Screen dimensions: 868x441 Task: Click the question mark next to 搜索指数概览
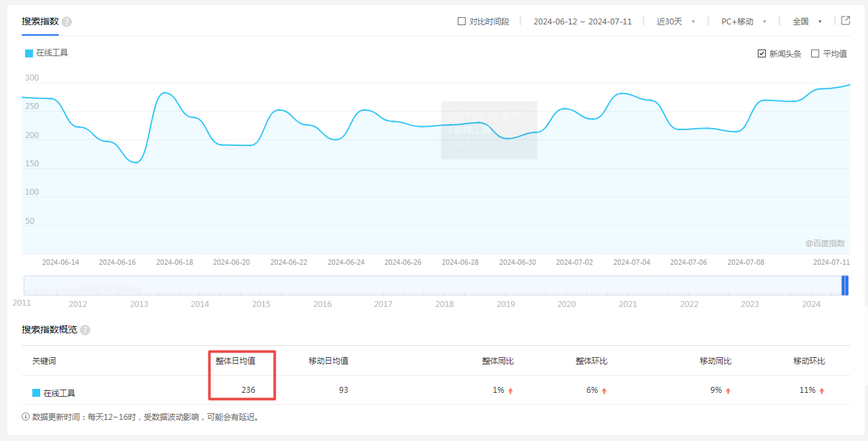[x=84, y=330]
